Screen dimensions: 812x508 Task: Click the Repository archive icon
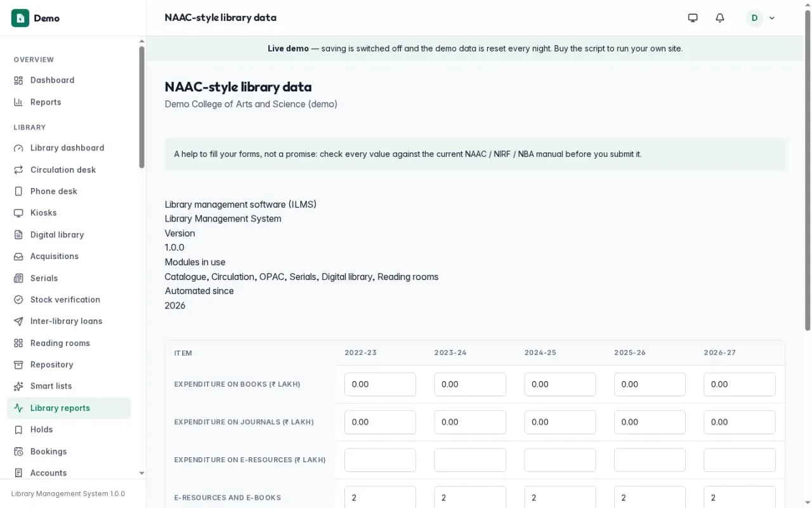coord(18,364)
